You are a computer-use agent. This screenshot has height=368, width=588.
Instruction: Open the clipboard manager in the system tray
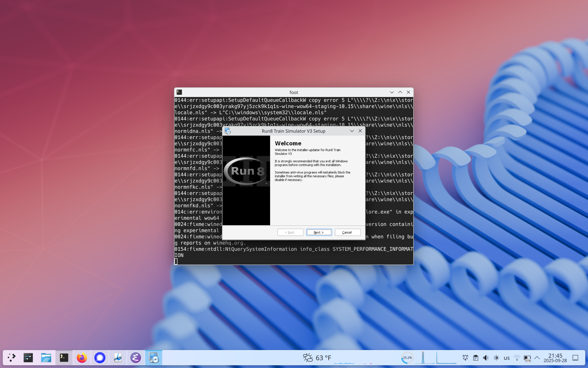point(475,357)
